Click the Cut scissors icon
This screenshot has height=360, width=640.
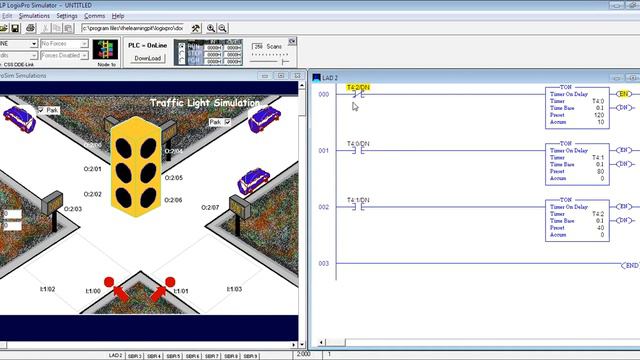pos(46,28)
